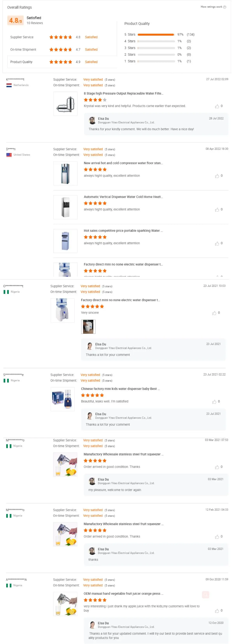235x644 pixels.
Task: Thumbs-up the 'Beautiful, leaks well' review
Action: (x=214, y=402)
